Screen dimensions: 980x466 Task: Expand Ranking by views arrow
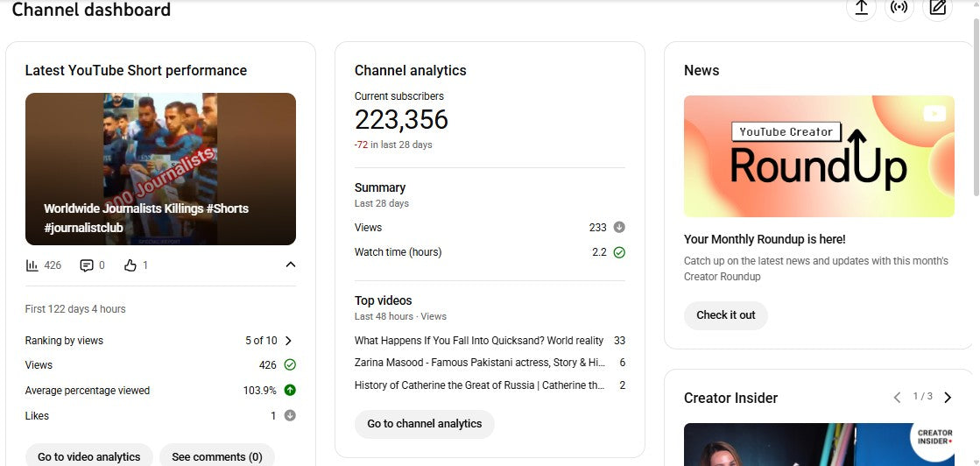[x=289, y=341]
